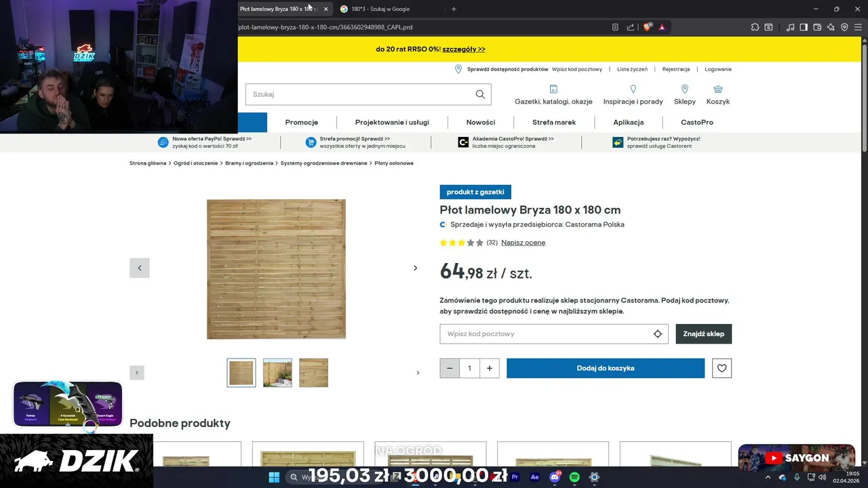Image resolution: width=868 pixels, height=488 pixels.
Task: Click Dodaj do koszyka button
Action: pos(606,368)
